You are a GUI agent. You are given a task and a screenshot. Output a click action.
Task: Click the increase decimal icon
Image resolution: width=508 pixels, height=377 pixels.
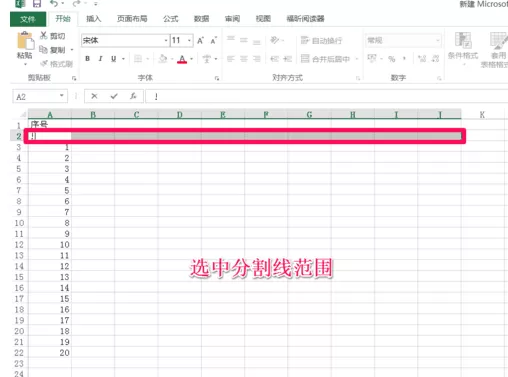[422, 59]
